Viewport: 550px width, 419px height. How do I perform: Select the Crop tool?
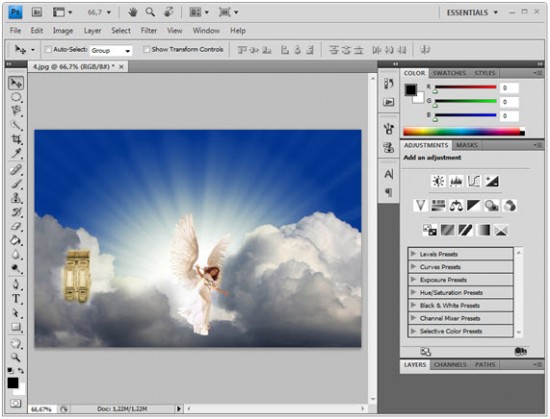pyautogui.click(x=16, y=139)
